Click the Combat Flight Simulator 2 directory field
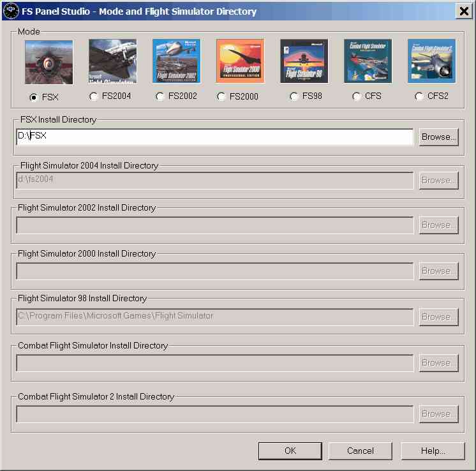The height and width of the screenshot is (471, 476). point(215,414)
